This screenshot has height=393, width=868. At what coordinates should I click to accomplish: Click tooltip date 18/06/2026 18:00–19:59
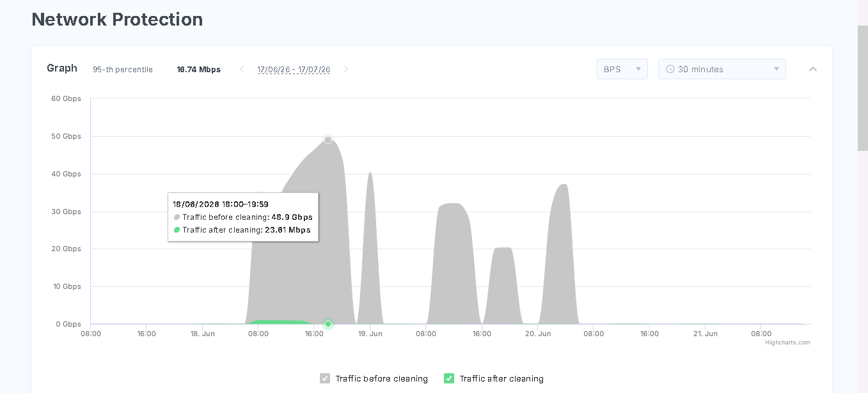click(221, 204)
